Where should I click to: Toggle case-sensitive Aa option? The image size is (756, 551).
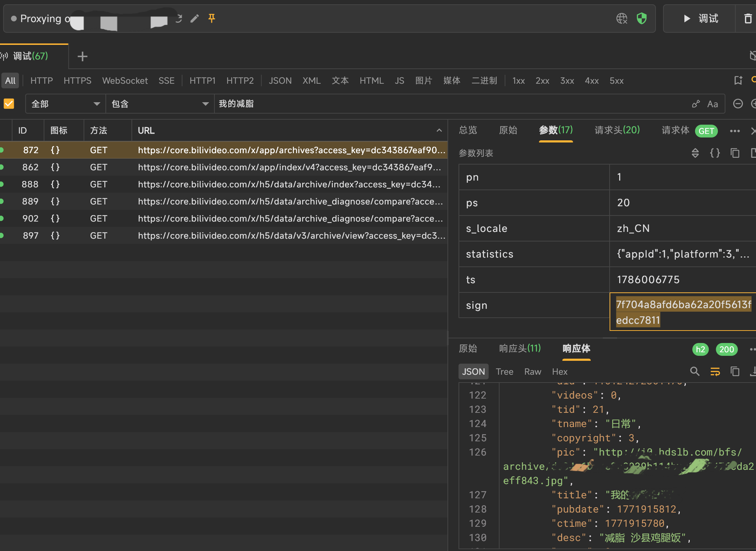[x=713, y=104]
